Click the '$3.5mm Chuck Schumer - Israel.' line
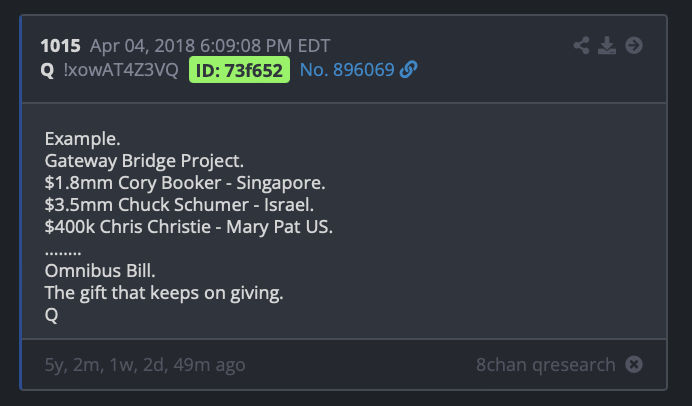Viewport: 692px width, 406px height. pos(179,205)
